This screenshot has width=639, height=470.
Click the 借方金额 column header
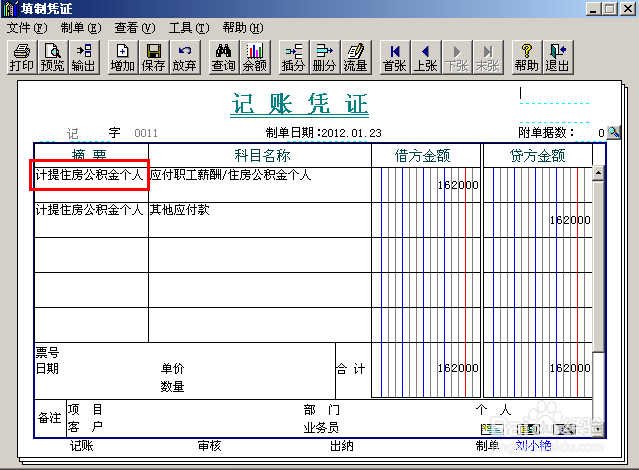pyautogui.click(x=423, y=155)
